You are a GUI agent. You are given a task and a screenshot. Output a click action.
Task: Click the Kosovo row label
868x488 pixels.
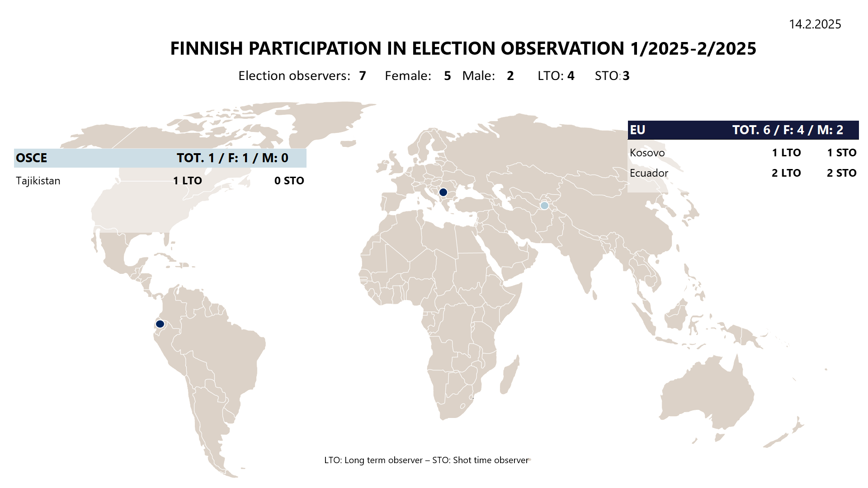click(x=647, y=153)
